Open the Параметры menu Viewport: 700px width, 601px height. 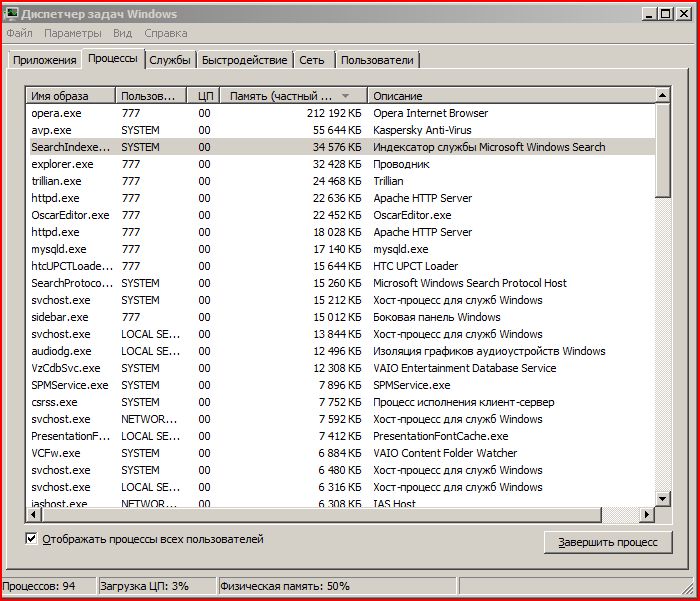[72, 33]
